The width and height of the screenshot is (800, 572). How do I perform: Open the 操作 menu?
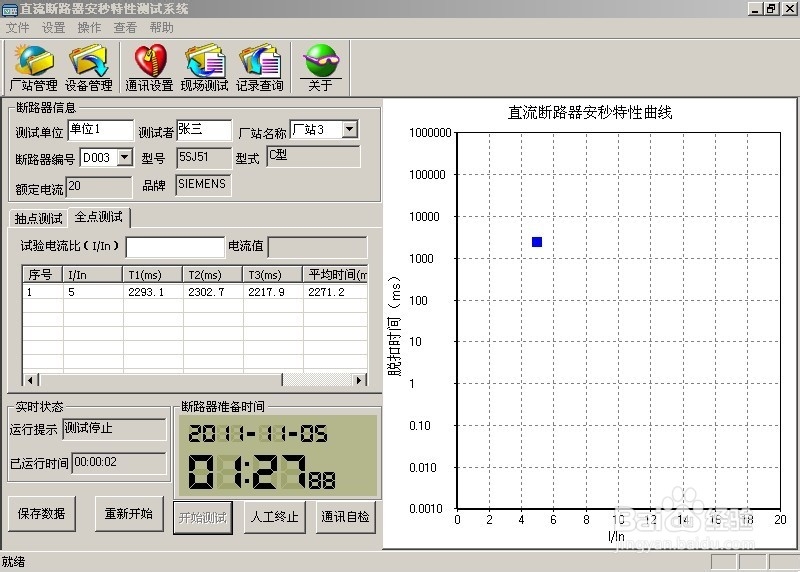coord(89,28)
